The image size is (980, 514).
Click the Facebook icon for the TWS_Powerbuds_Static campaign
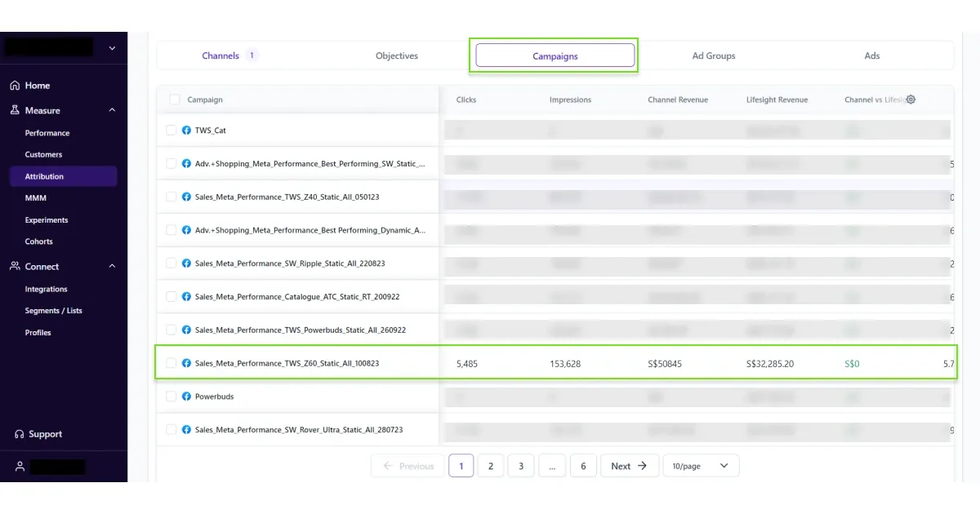[x=186, y=330]
